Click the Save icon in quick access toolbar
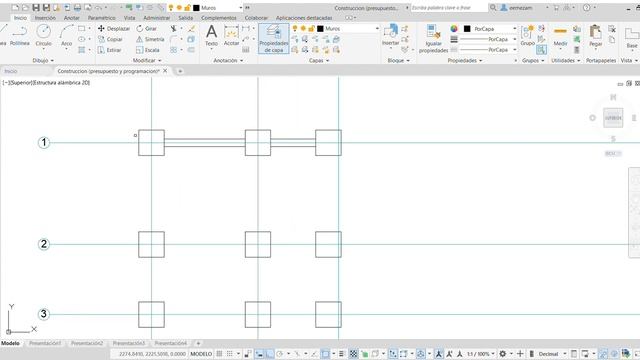 coord(36,7)
